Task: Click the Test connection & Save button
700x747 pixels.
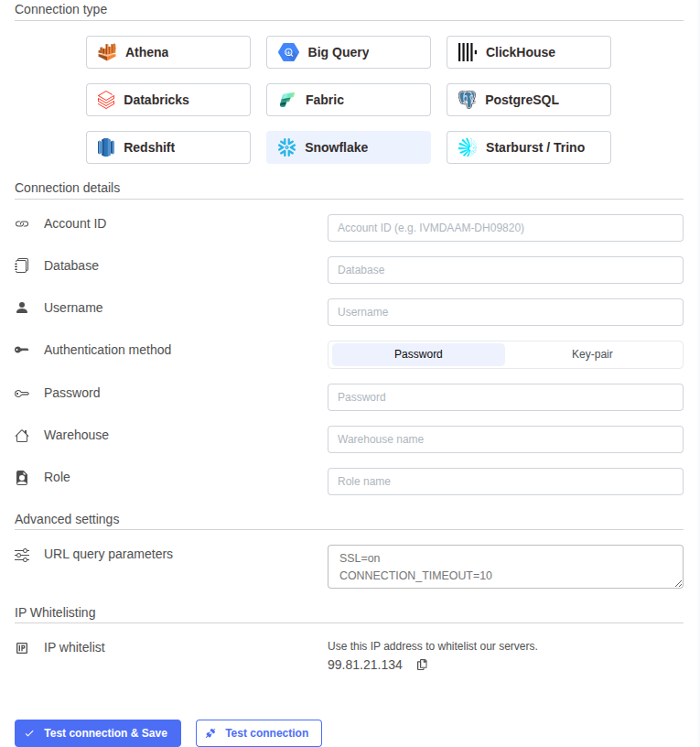Action: (x=98, y=732)
